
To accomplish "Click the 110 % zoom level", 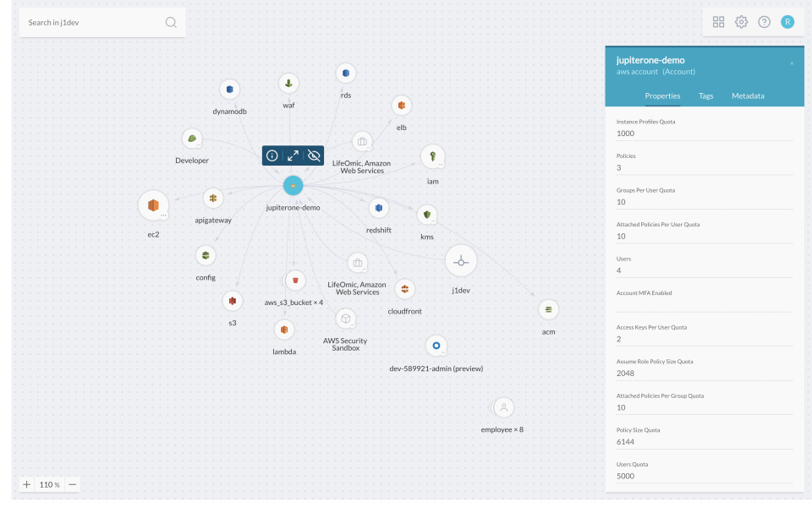I will tap(50, 484).
